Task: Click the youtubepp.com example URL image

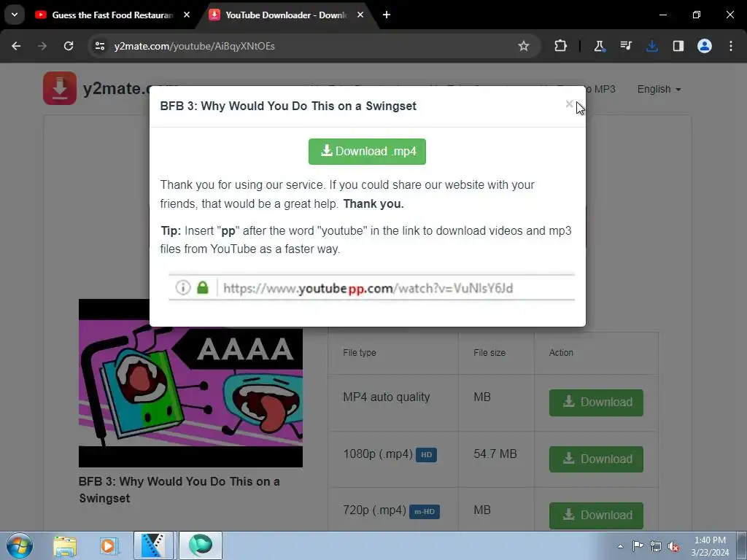Action: (x=371, y=287)
